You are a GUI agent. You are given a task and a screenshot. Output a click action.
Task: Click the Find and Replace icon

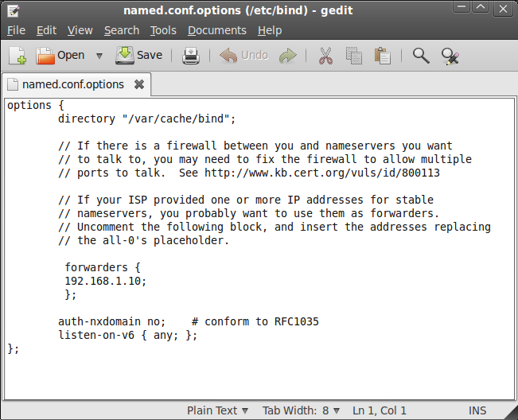[x=450, y=56]
